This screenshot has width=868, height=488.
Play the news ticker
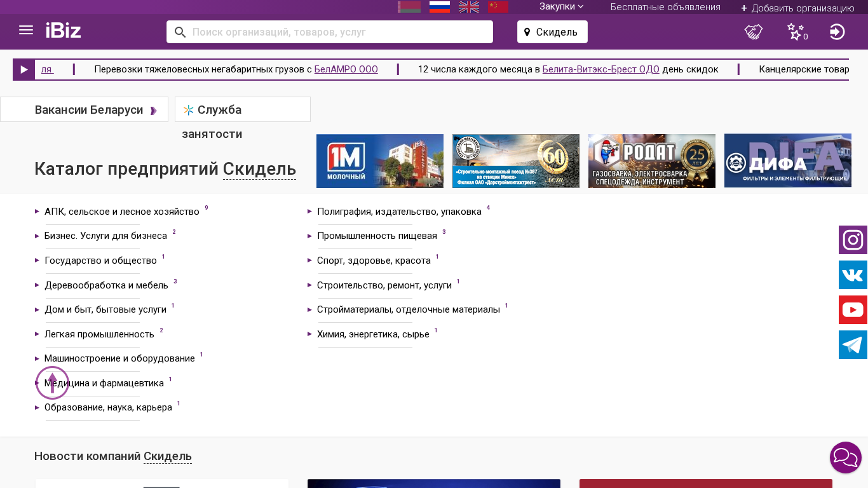point(24,69)
